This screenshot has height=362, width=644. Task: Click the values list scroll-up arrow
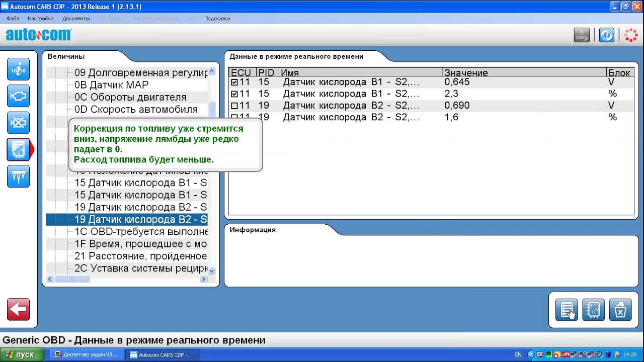[x=211, y=71]
